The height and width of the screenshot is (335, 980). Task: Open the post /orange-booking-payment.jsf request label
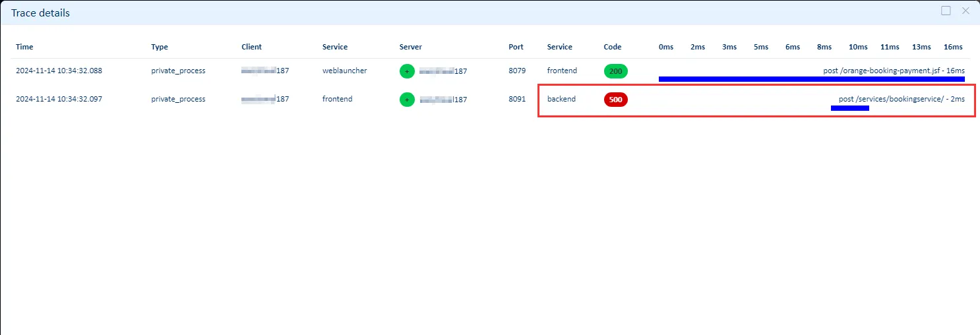[x=894, y=71]
